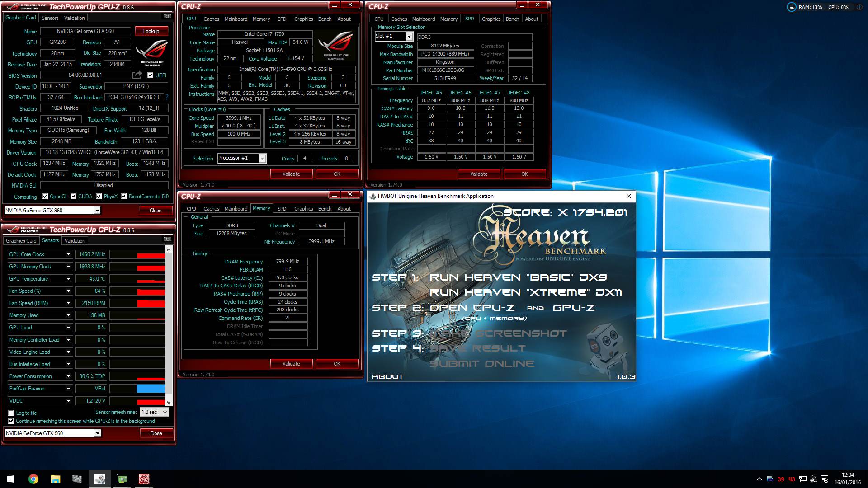This screenshot has width=868, height=488.
Task: Click the blue tray icon beside the chevron
Action: [770, 479]
